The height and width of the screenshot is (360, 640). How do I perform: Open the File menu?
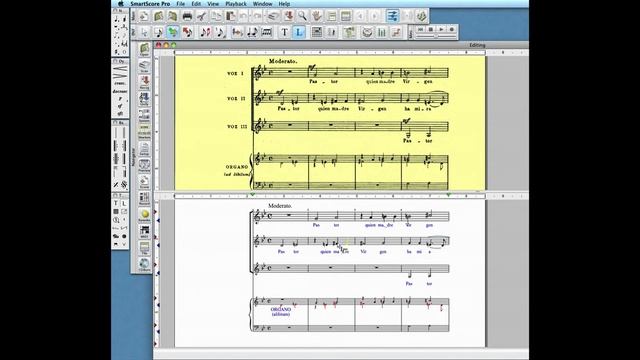tap(180, 4)
